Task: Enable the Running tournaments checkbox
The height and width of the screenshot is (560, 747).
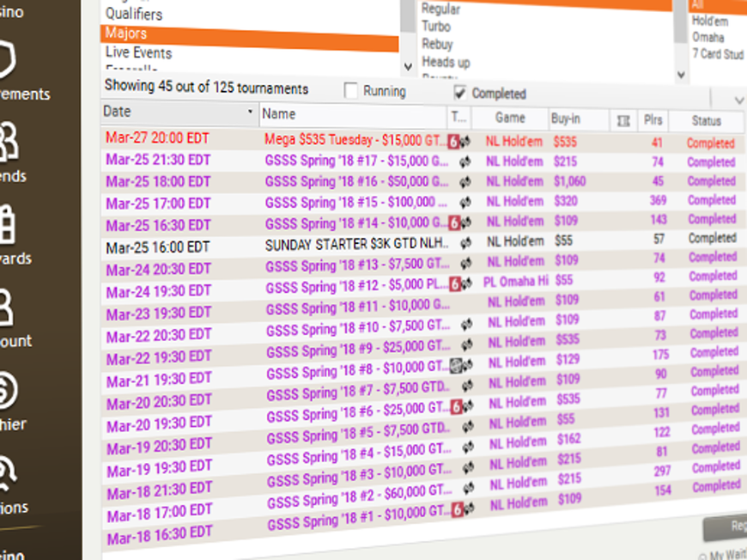Action: click(x=350, y=90)
